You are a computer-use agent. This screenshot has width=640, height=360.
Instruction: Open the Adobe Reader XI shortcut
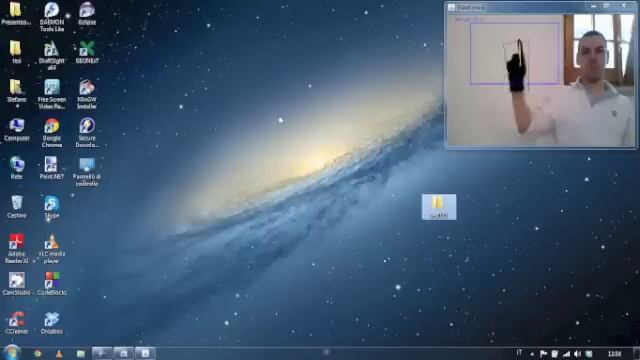point(16,249)
